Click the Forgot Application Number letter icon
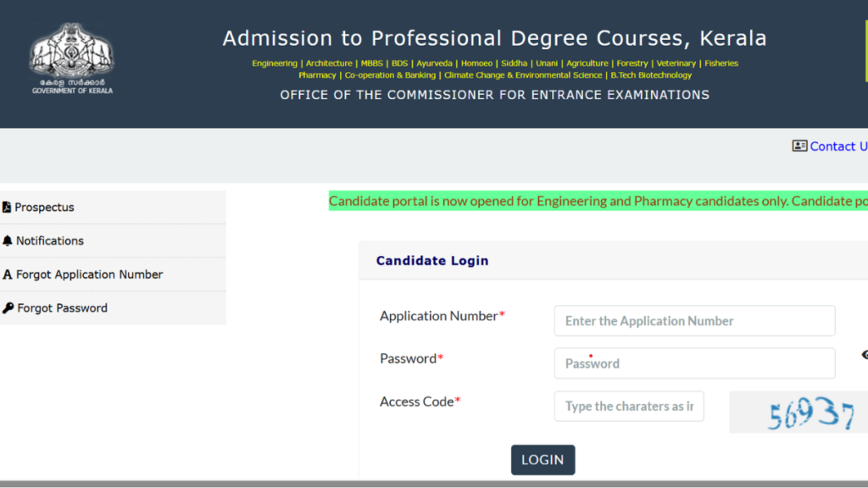 pos(8,274)
